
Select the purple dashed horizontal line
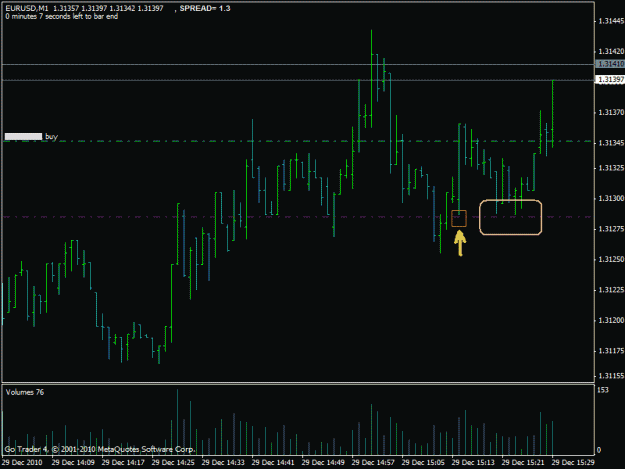[x=298, y=217]
